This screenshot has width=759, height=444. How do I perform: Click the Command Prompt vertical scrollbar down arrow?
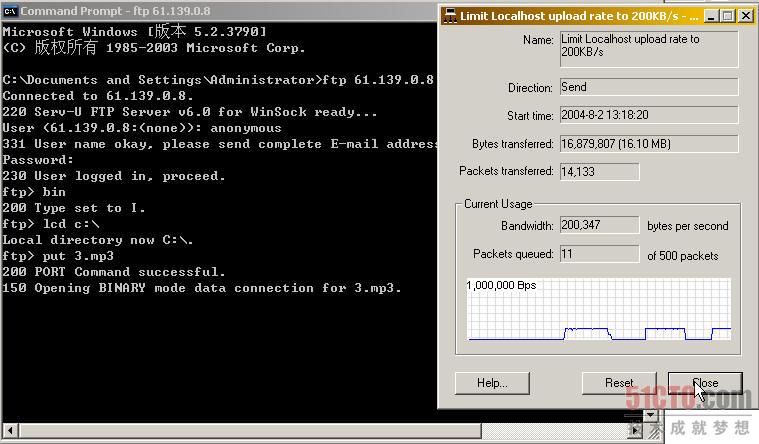coord(651,415)
